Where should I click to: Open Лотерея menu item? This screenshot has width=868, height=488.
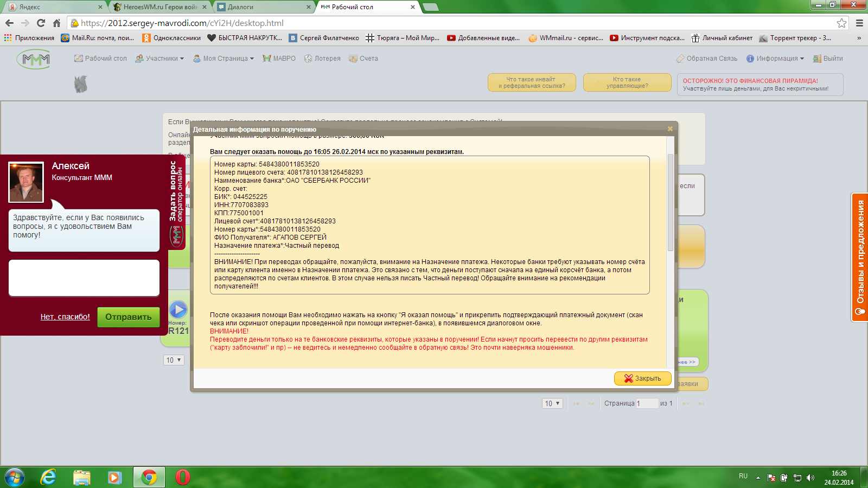click(322, 59)
